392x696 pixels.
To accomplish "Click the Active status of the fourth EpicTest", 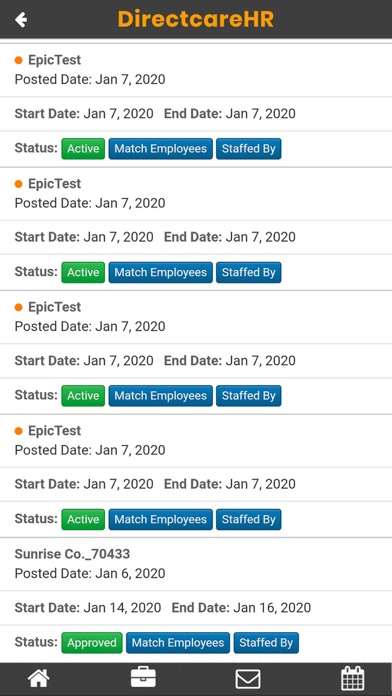I will (x=83, y=519).
